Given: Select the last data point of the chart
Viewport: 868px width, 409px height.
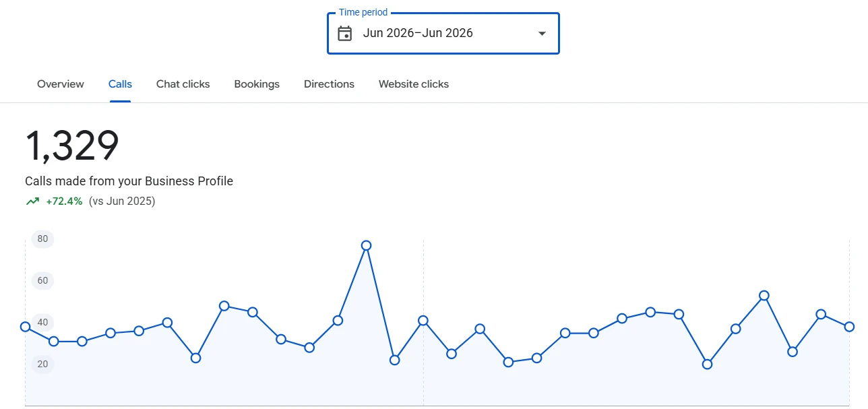Looking at the screenshot, I should click(x=849, y=327).
